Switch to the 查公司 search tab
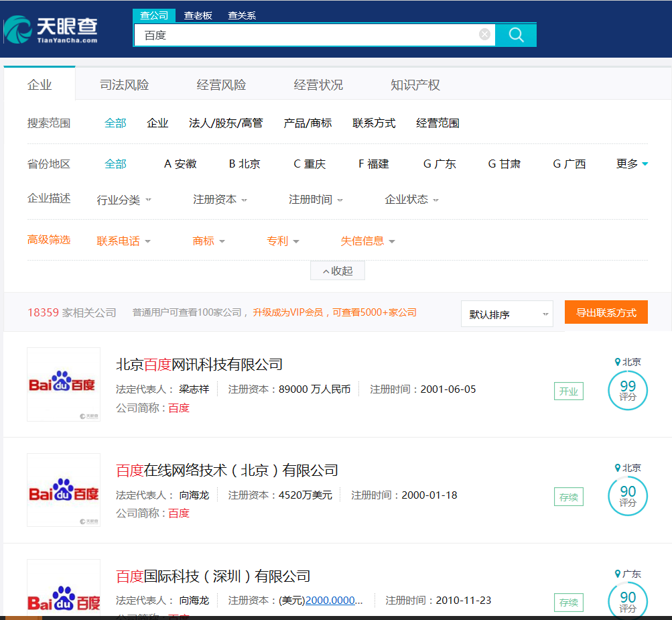 point(154,15)
